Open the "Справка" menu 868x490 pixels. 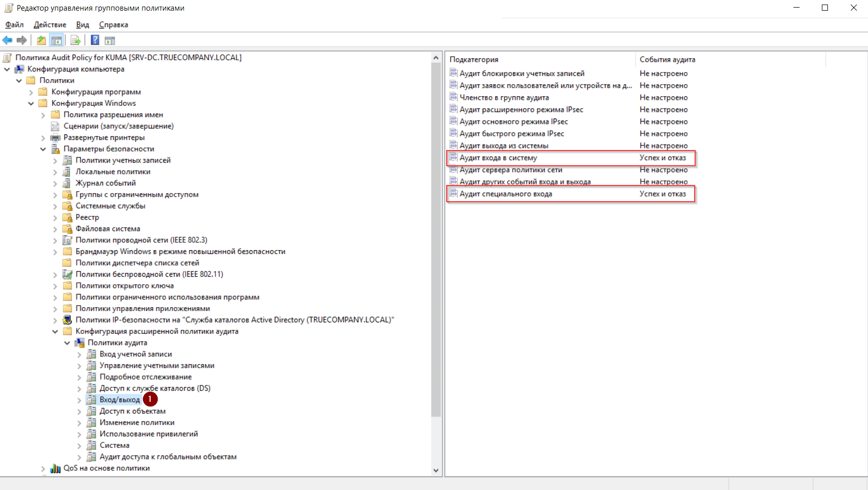113,25
